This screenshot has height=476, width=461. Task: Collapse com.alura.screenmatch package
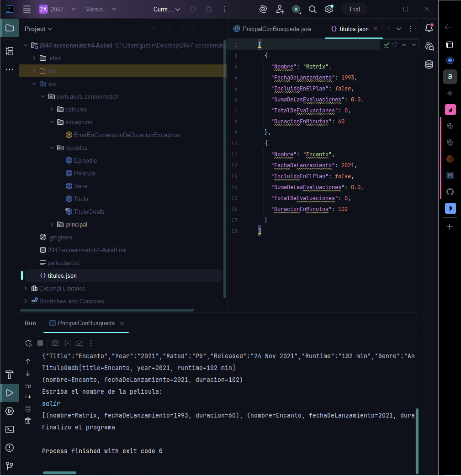(x=43, y=96)
